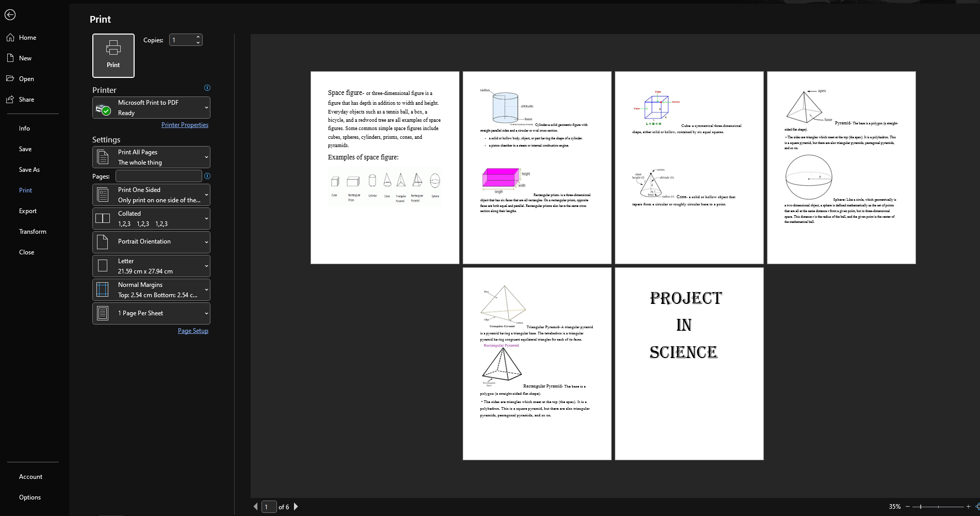Go back using the back arrow icon
The width and height of the screenshot is (980, 516).
click(x=10, y=15)
